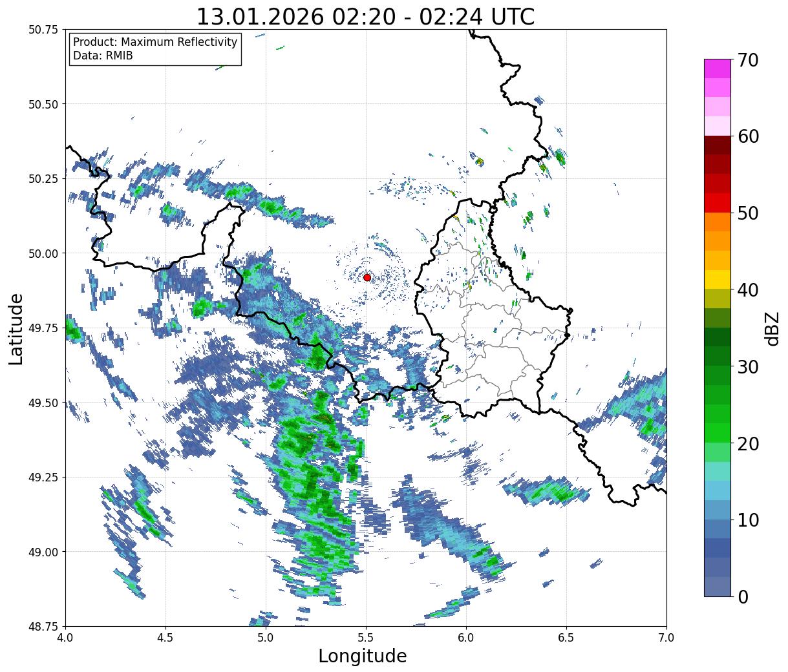
Task: Click the longitude tick label 5.0
Action: tap(266, 638)
